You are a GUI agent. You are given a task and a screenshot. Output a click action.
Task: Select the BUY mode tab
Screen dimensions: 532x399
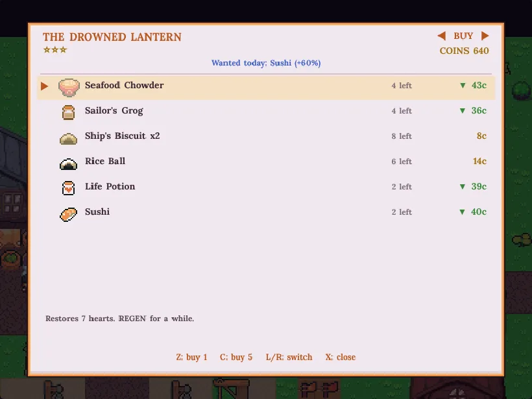(x=463, y=36)
